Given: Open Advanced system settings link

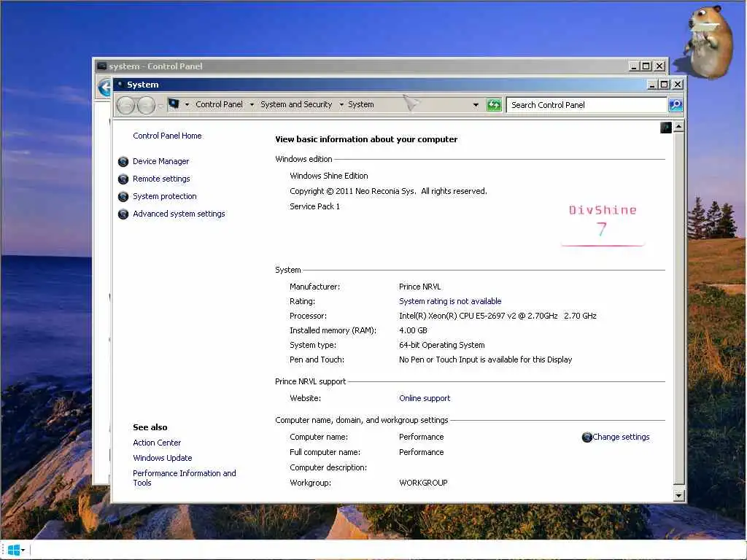Looking at the screenshot, I should [179, 214].
